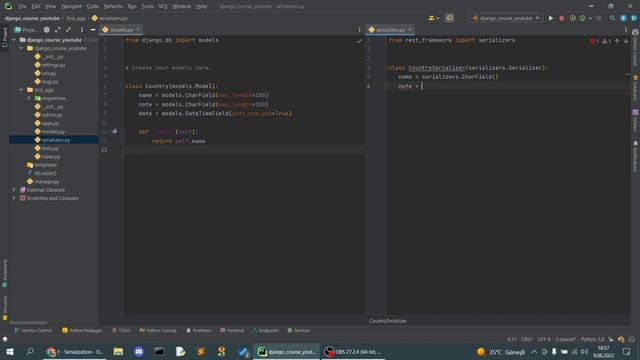Open Project panel options kebab menu
The height and width of the screenshot is (360, 640).
pos(82,30)
